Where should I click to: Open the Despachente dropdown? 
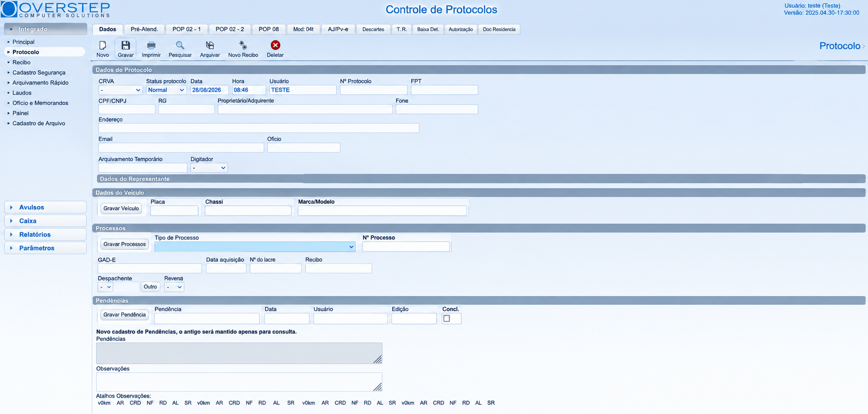[x=105, y=287]
